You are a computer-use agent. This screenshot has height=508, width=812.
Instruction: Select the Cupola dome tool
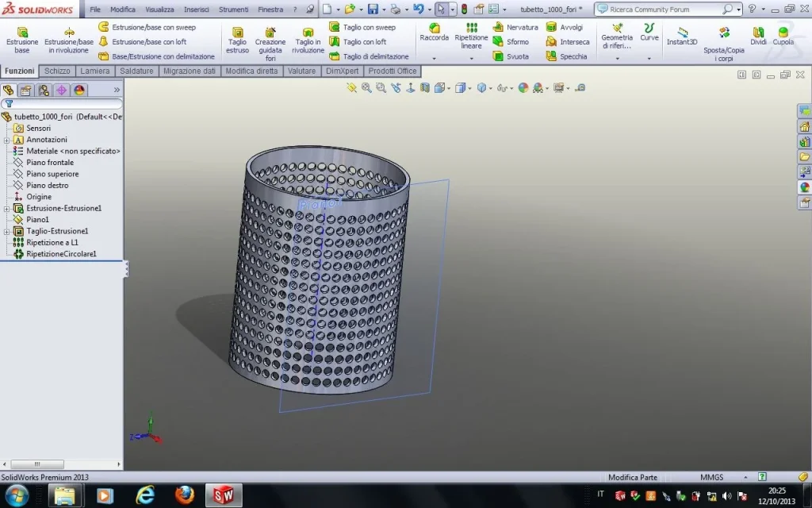coord(783,37)
